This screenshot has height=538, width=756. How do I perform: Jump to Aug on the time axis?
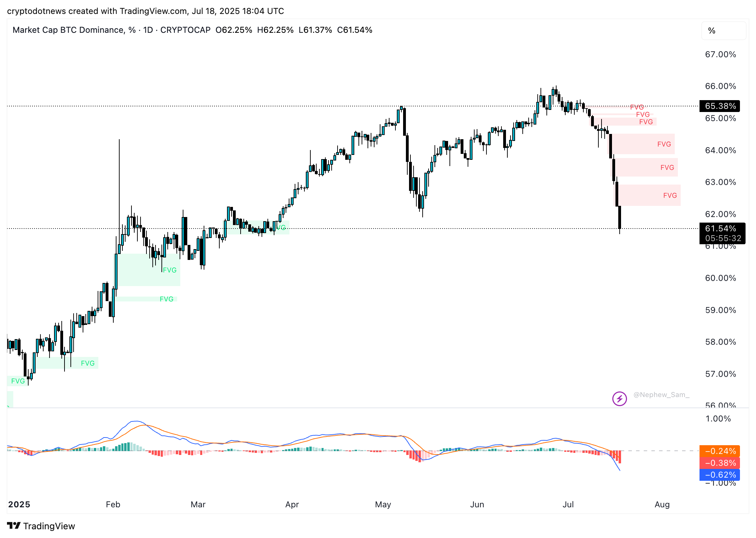pos(662,505)
